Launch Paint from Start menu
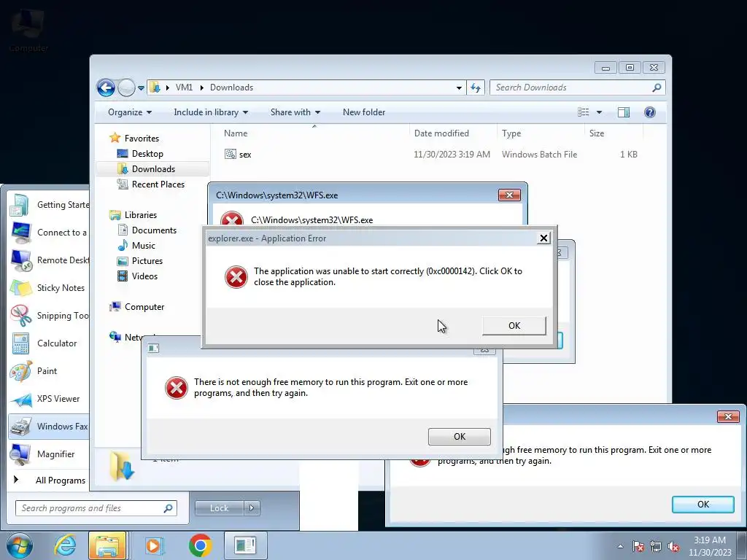747x560 pixels. [50, 371]
